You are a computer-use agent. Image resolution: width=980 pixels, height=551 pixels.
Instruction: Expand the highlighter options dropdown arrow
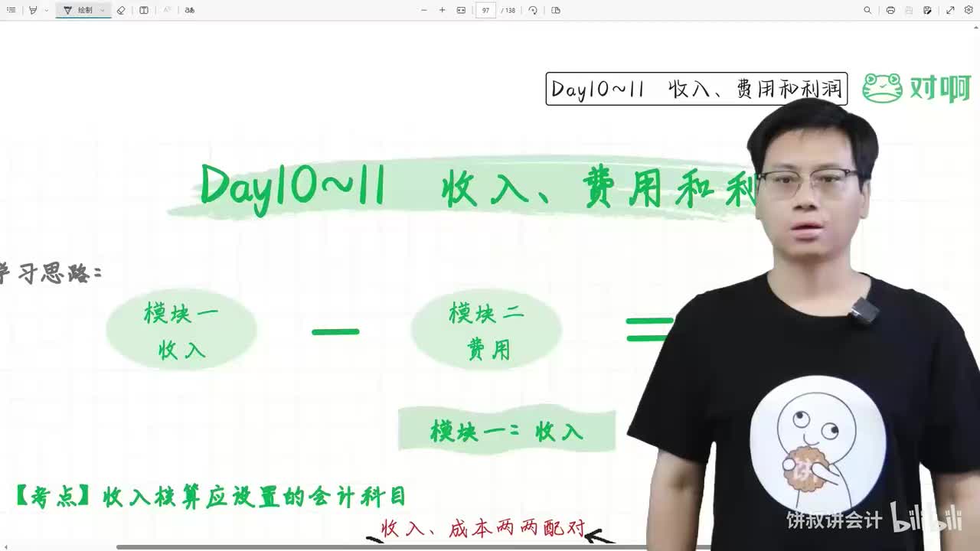46,10
